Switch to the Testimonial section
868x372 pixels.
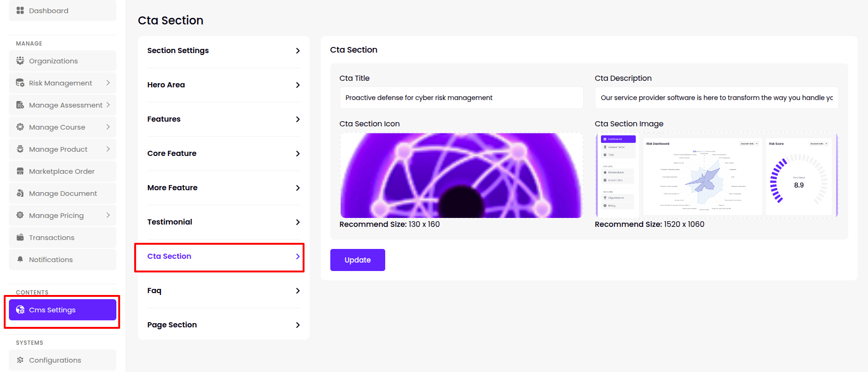[x=223, y=222]
